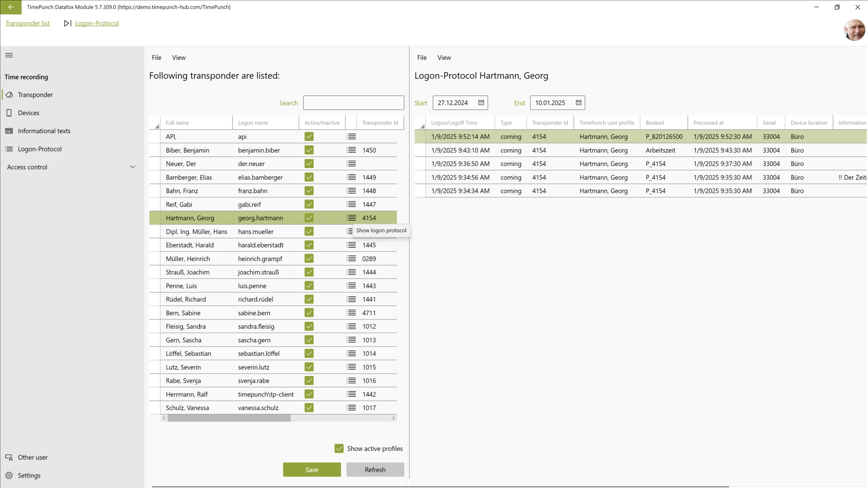Toggle active status for Neuer Der
The image size is (868, 488).
[x=309, y=163]
